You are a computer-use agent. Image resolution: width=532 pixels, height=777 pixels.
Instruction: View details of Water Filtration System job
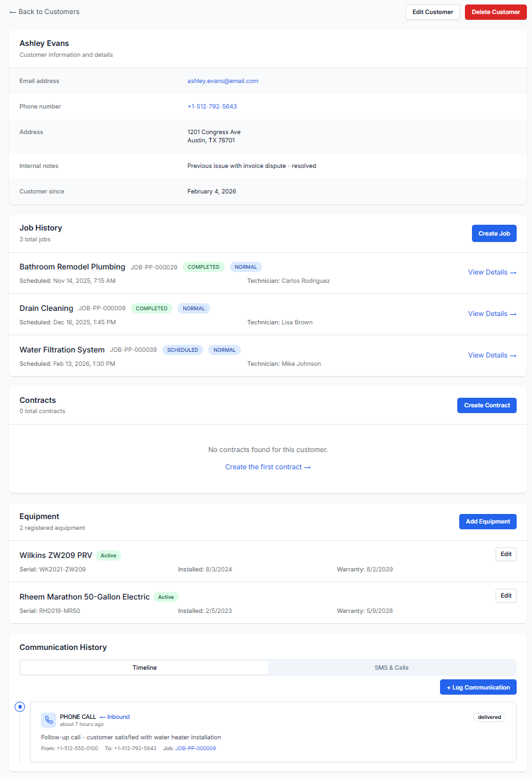(492, 356)
